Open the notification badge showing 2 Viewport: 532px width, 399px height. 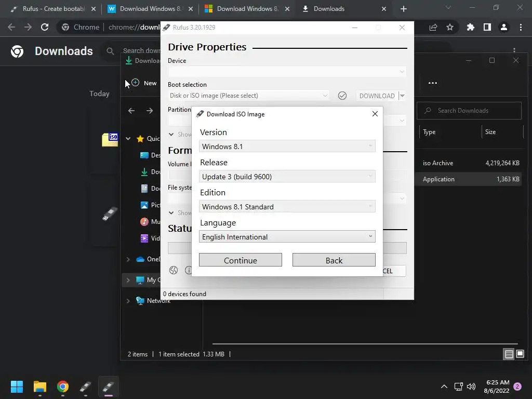pos(517,387)
